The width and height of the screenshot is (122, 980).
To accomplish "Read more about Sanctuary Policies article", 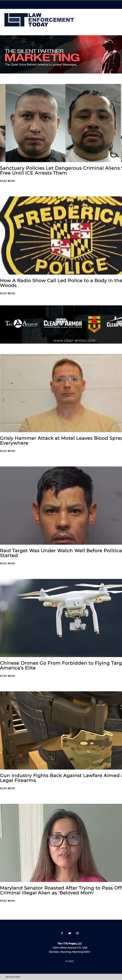I will pyautogui.click(x=8, y=181).
